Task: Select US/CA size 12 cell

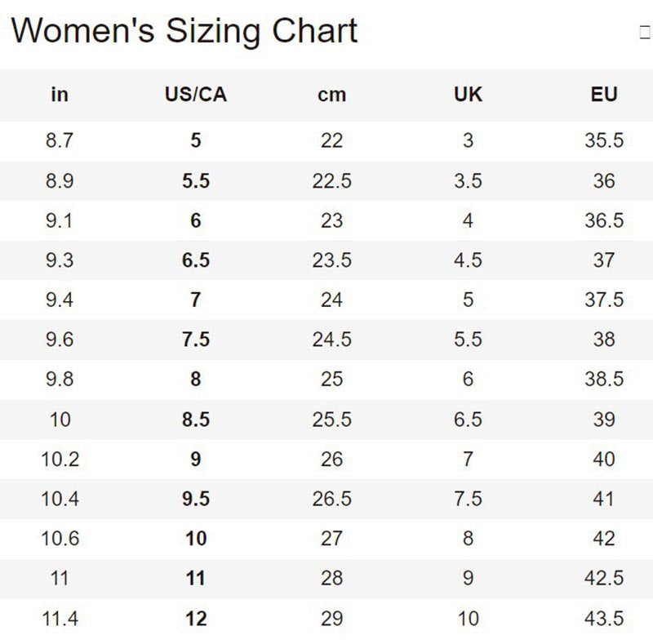Action: point(196,619)
